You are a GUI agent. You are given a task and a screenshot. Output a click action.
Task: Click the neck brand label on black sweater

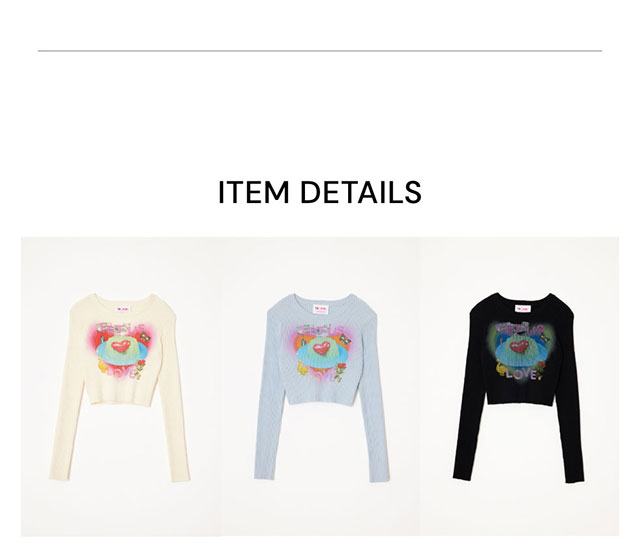(522, 309)
